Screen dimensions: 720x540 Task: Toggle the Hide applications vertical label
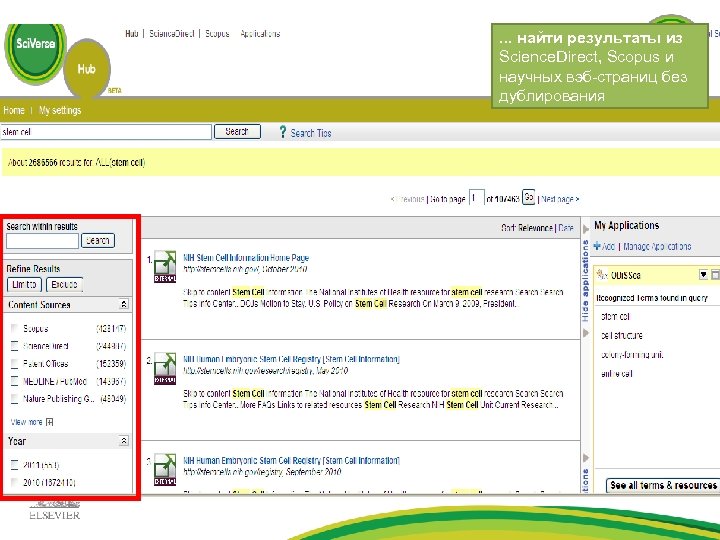tap(585, 281)
